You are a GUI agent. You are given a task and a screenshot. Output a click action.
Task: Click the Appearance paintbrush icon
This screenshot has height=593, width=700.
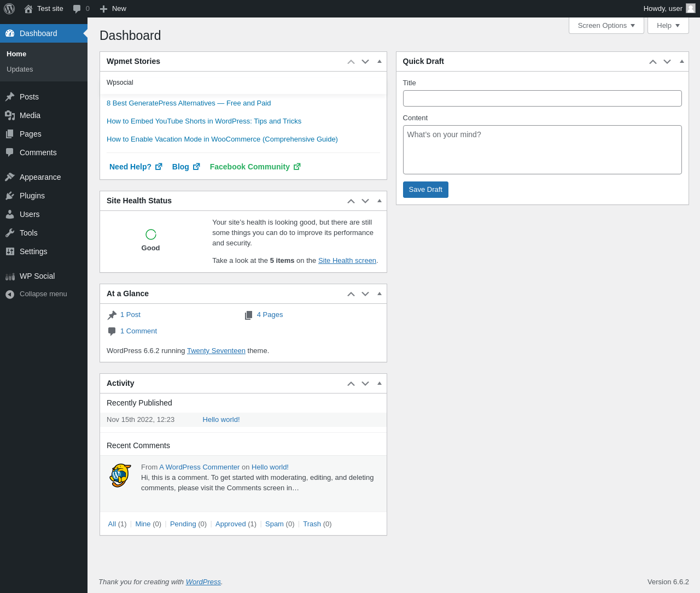(10, 177)
